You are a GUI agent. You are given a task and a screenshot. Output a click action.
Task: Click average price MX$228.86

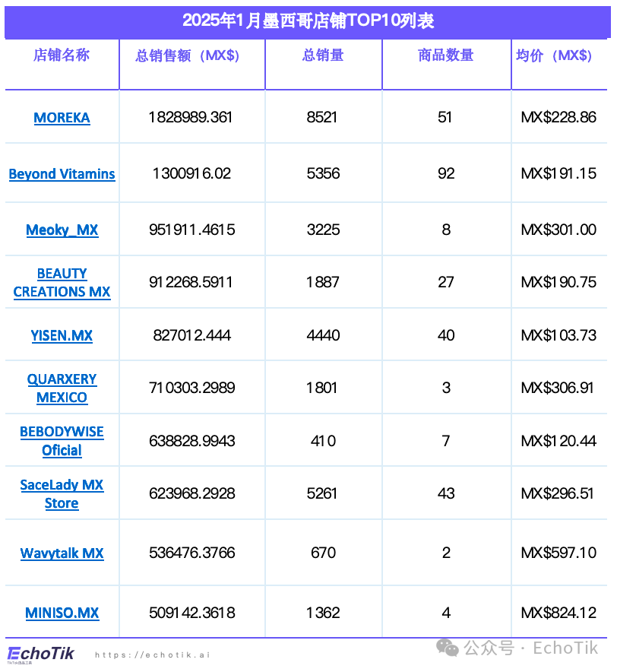(558, 117)
